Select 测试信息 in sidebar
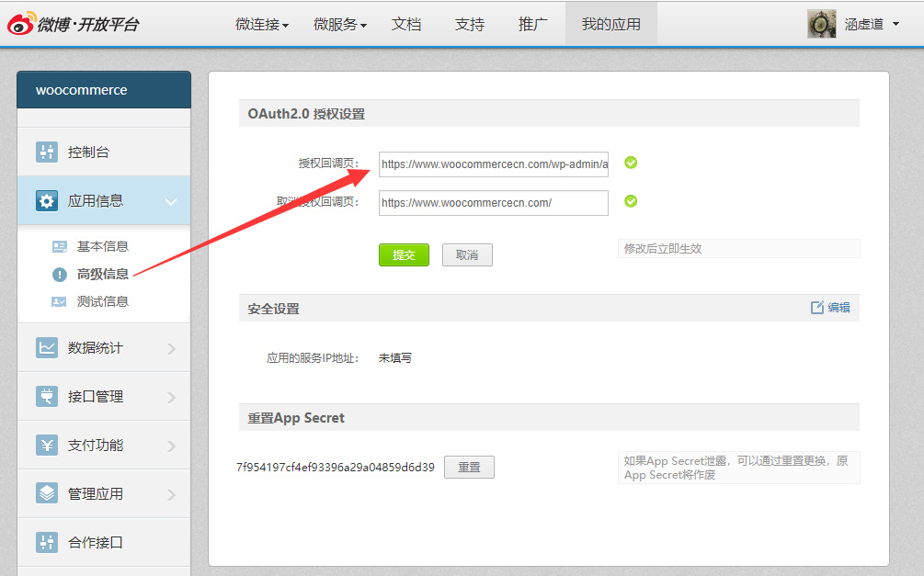Screen dimensions: 924x576 coord(103,302)
